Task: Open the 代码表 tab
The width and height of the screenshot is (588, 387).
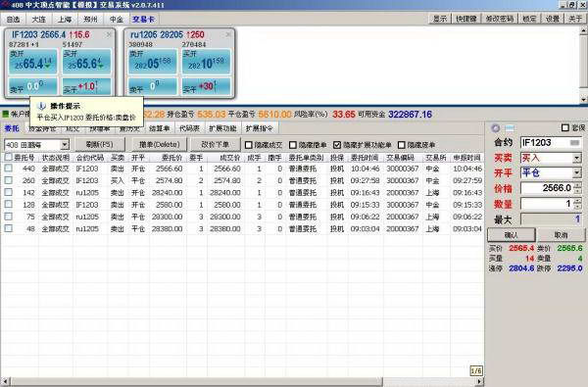Action: (x=189, y=128)
